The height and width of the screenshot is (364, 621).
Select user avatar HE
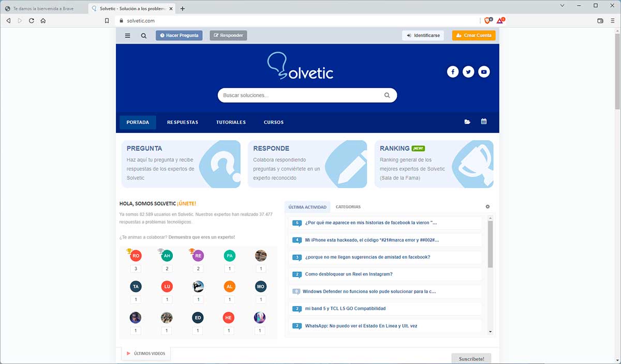point(229,317)
